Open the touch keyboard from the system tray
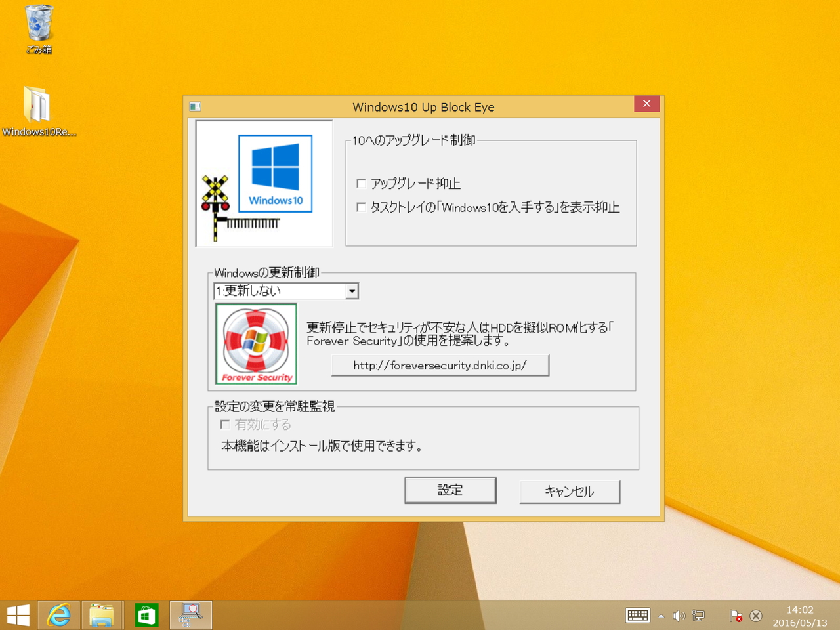Viewport: 840px width, 630px height. 636,616
